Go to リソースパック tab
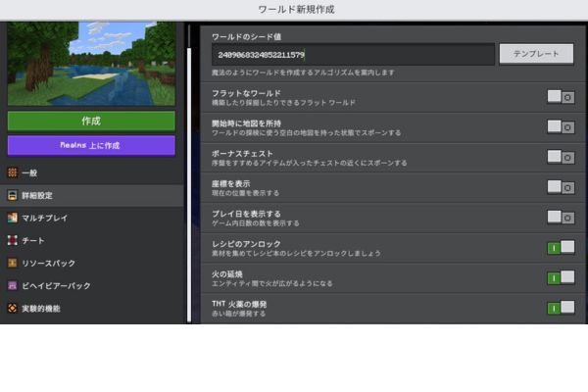This screenshot has height=392, width=588. pyautogui.click(x=92, y=263)
